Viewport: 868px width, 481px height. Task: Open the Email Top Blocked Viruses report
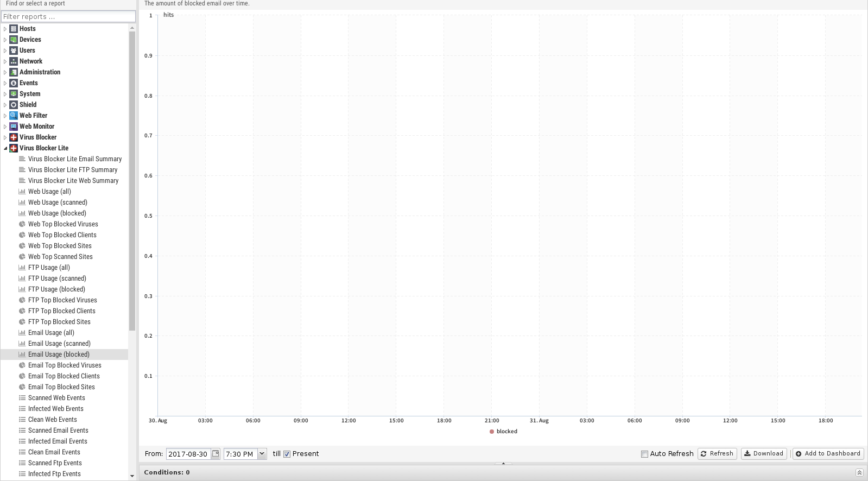(65, 365)
